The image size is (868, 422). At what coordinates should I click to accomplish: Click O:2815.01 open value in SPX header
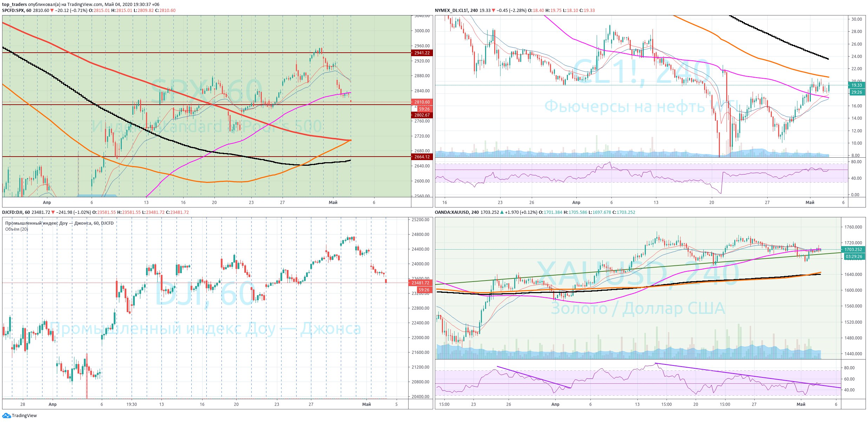[x=99, y=11]
